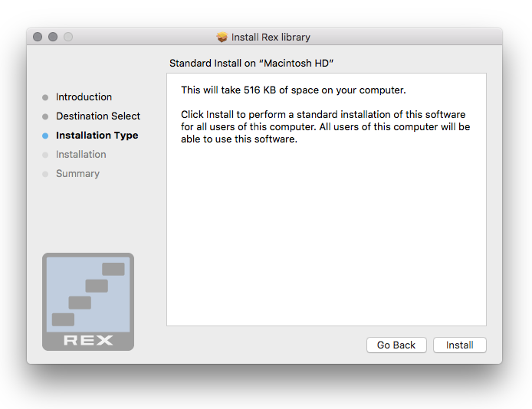Click the Go Back button
This screenshot has width=532, height=409.
tap(396, 345)
